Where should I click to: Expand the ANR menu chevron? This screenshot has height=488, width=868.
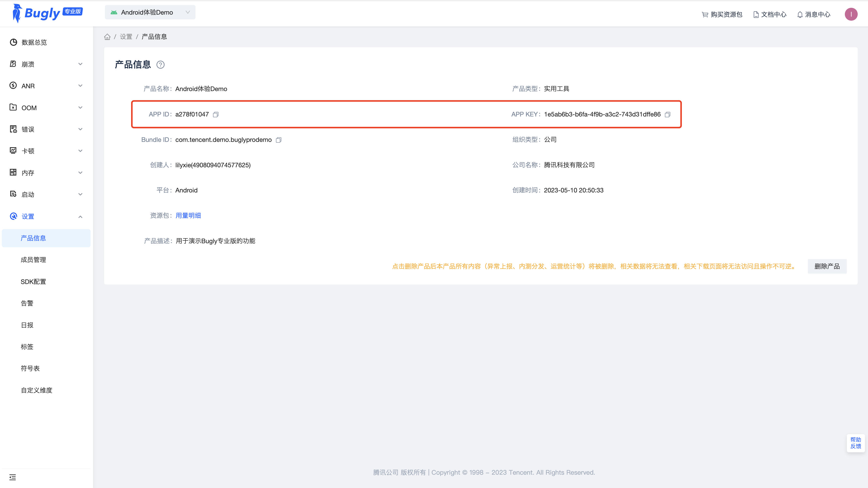click(80, 86)
